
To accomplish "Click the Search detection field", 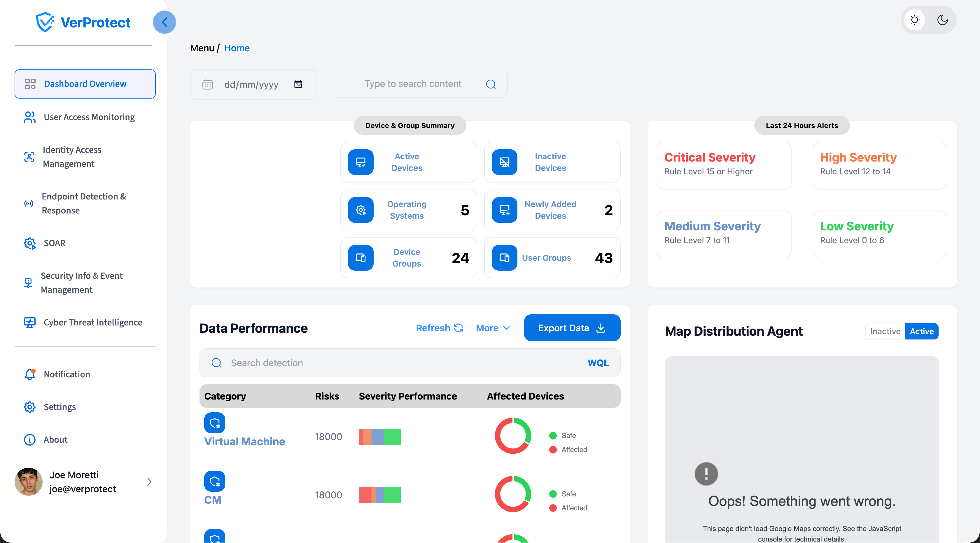I will click(x=410, y=363).
